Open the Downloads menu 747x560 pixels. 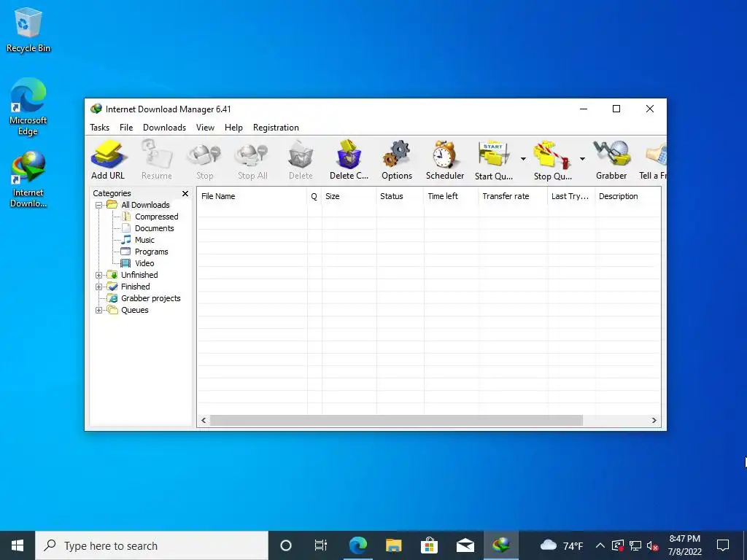click(164, 128)
